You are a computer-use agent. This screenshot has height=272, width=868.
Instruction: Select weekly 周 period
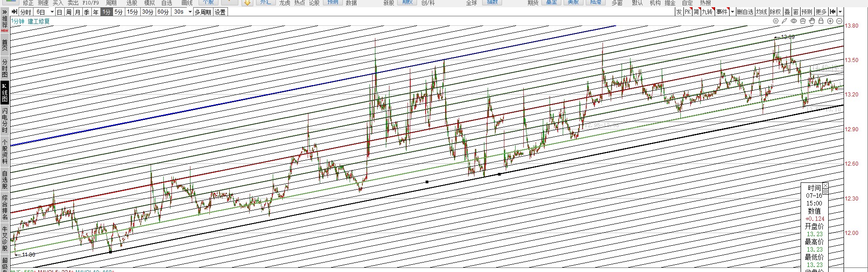pyautogui.click(x=69, y=12)
